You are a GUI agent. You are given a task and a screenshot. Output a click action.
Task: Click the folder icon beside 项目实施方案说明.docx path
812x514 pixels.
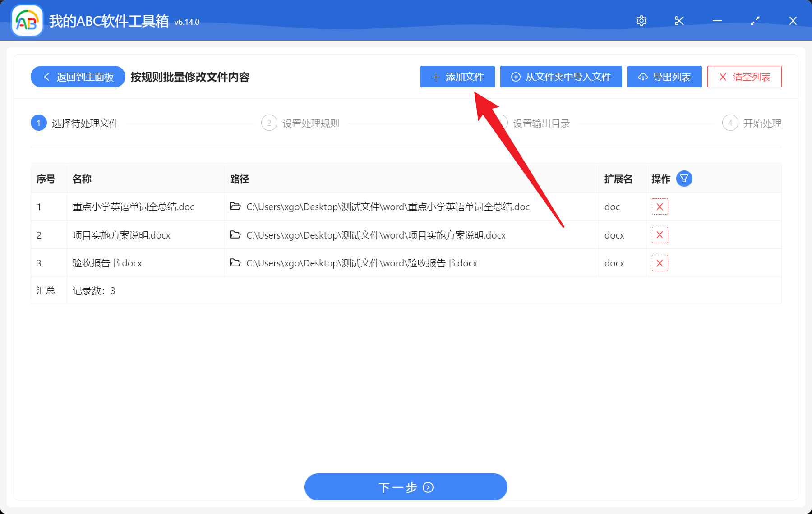point(235,235)
